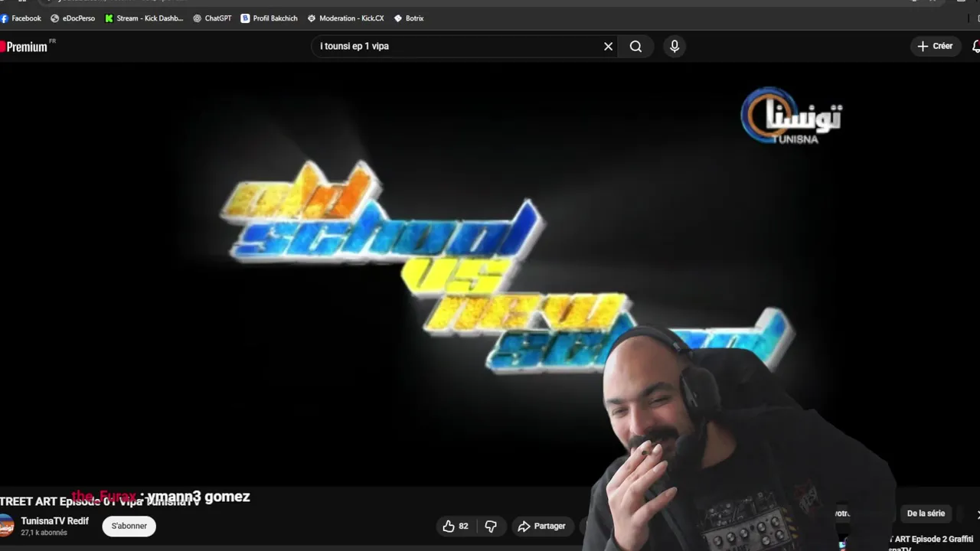The height and width of the screenshot is (551, 980).
Task: Share the video via Partager
Action: 541,527
